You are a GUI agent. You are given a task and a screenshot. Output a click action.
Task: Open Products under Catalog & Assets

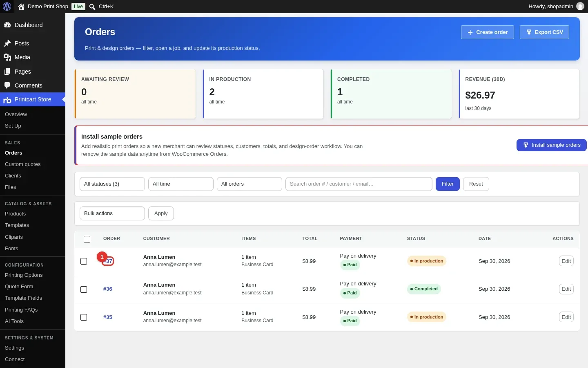point(16,214)
